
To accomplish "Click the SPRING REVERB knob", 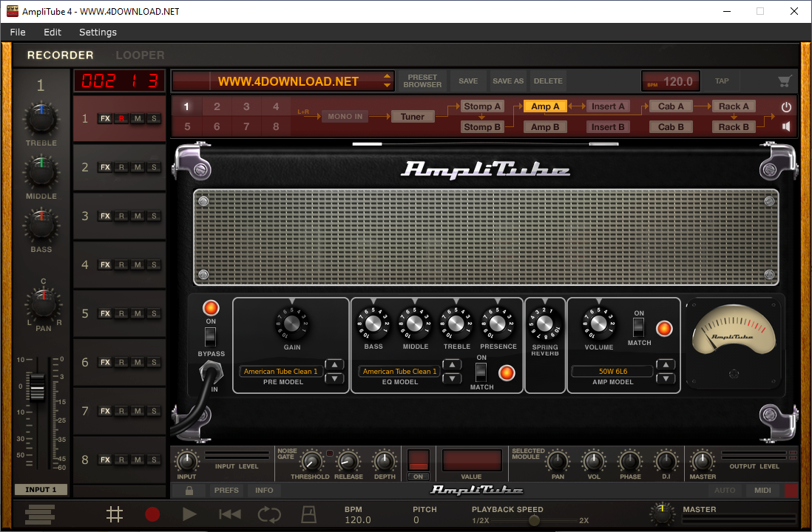I will pyautogui.click(x=544, y=324).
